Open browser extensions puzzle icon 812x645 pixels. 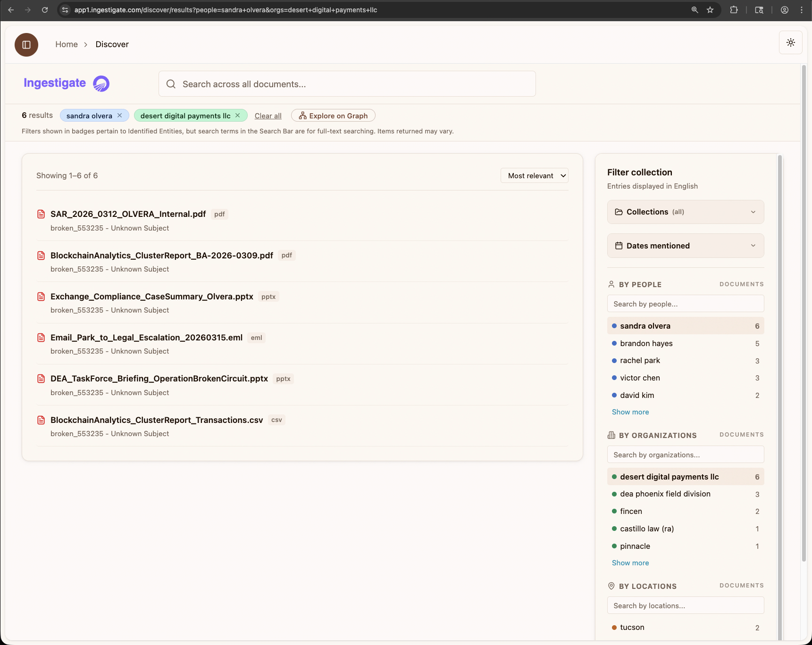tap(734, 10)
